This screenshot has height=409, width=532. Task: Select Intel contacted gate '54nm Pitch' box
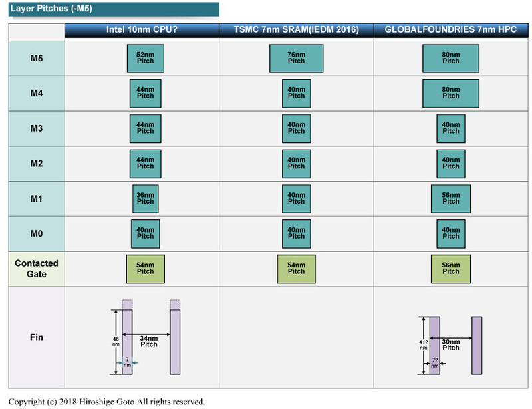(x=146, y=269)
